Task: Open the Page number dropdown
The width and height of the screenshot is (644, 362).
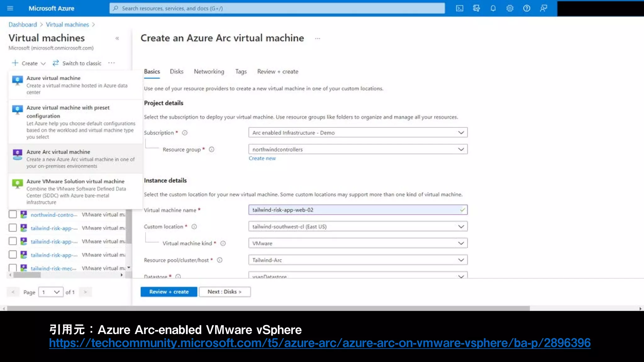Action: 51,292
